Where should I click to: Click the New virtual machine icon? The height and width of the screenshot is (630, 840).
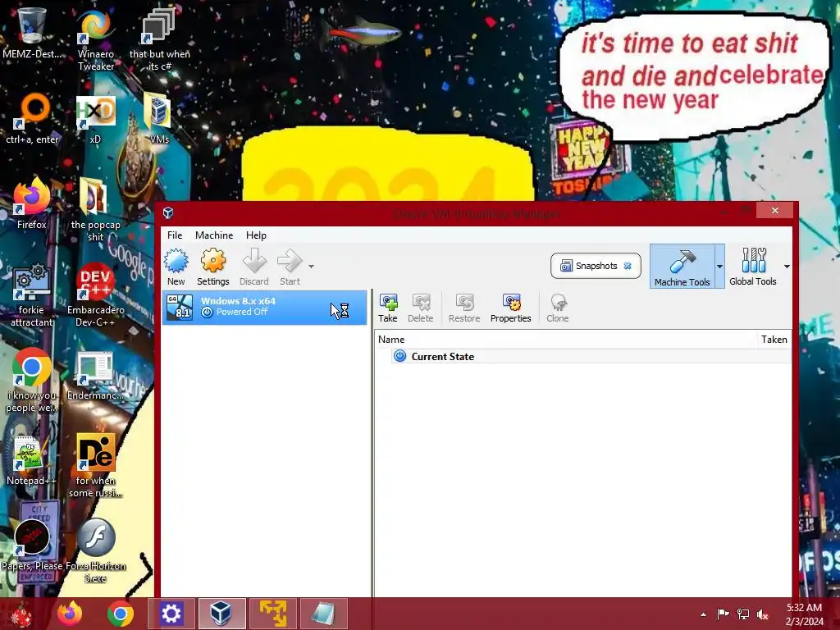[176, 267]
